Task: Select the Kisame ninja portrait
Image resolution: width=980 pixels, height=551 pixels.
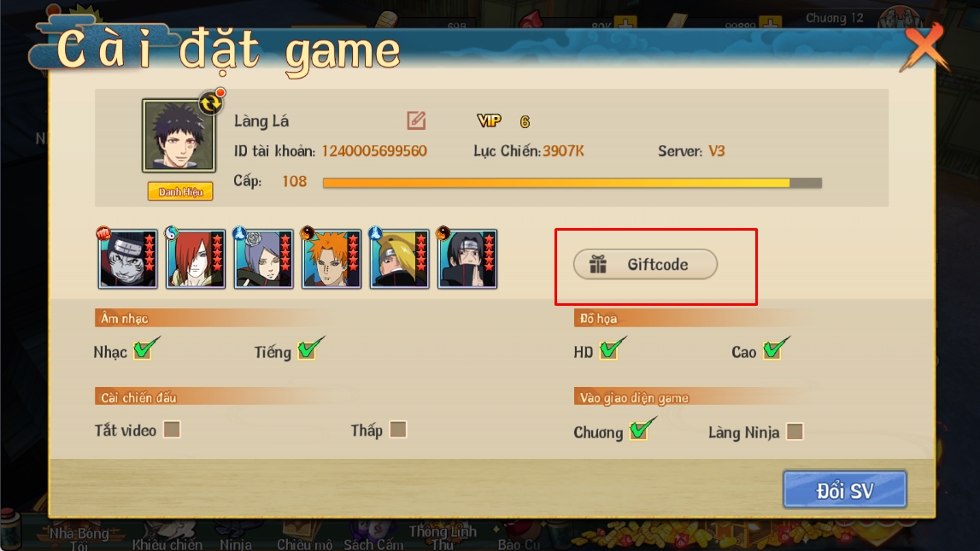Action: pyautogui.click(x=127, y=259)
